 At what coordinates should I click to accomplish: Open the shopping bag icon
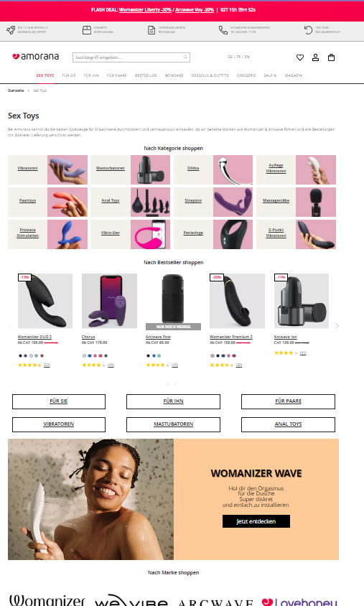pos(331,57)
